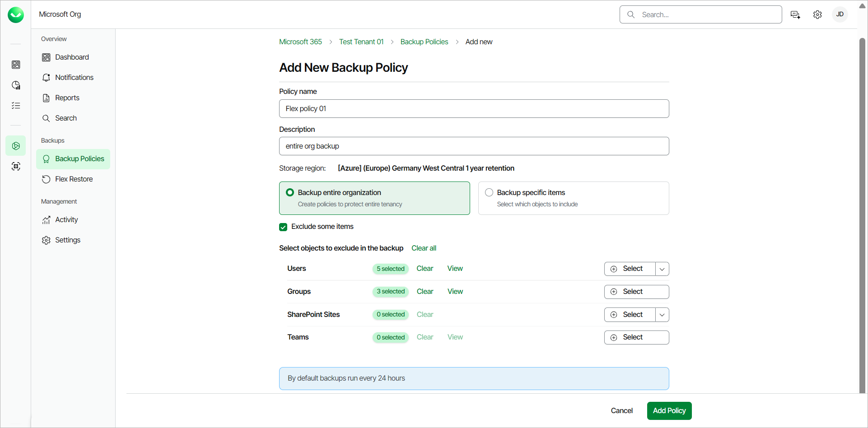The height and width of the screenshot is (428, 868).
Task: Click the plus icon in Users Select button
Action: pyautogui.click(x=614, y=269)
